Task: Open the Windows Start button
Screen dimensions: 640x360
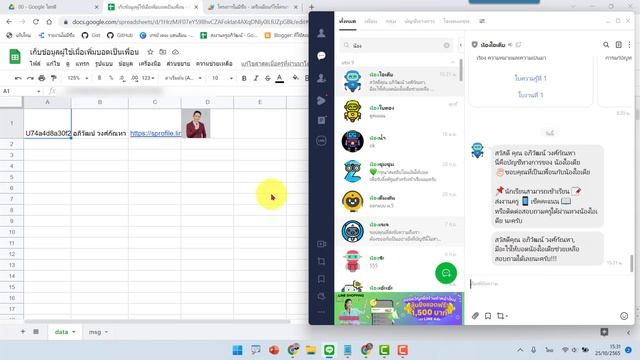Action: pos(237,350)
